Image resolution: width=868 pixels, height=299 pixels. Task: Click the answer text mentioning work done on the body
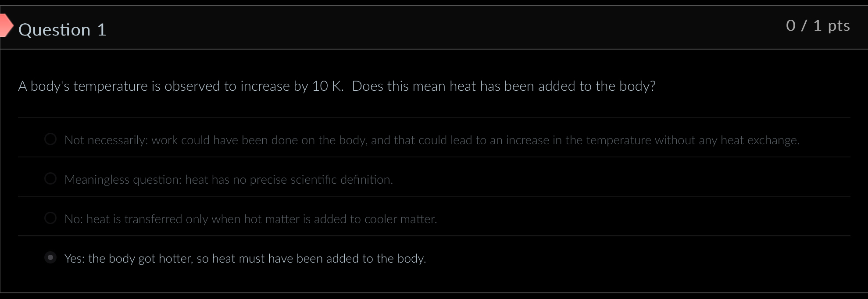[432, 140]
